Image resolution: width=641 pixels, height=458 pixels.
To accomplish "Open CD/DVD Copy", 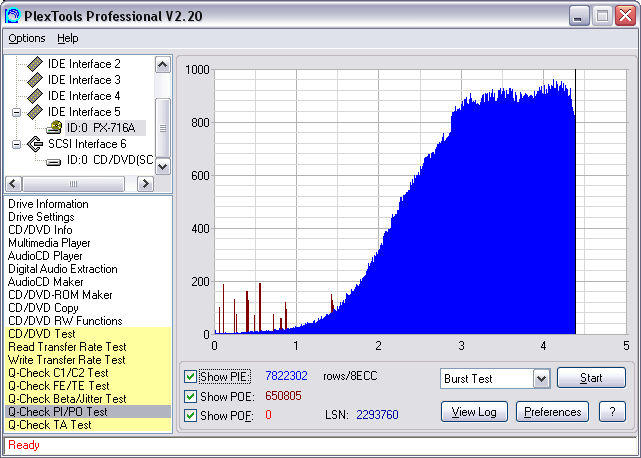I will (x=43, y=308).
